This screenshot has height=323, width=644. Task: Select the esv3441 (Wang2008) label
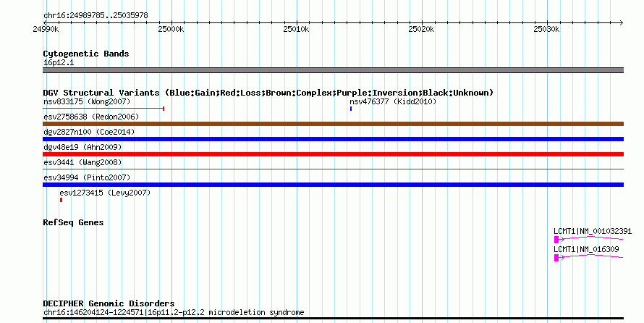(82, 162)
